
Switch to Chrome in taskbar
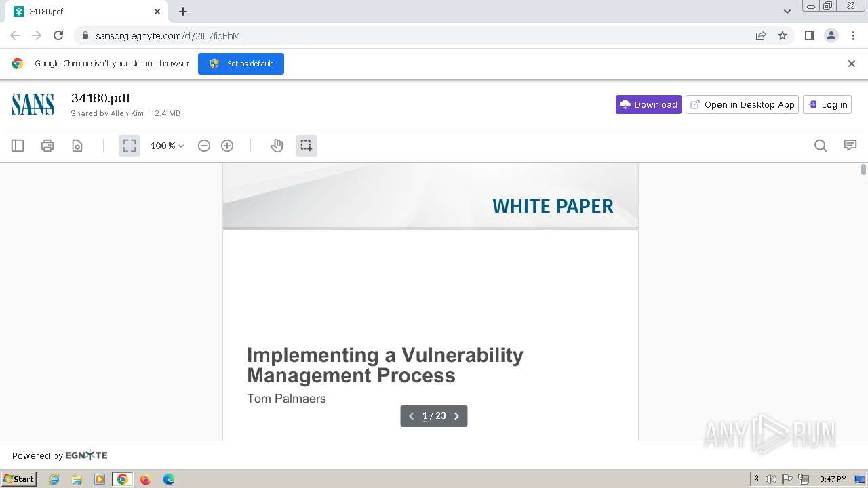coord(123,479)
